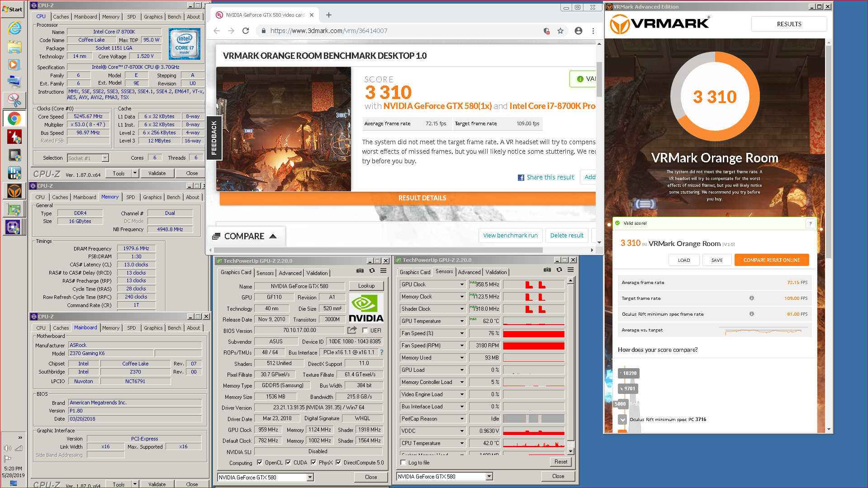
Task: Open Advanced tab in GPU-Z Sensors window
Action: pyautogui.click(x=469, y=272)
